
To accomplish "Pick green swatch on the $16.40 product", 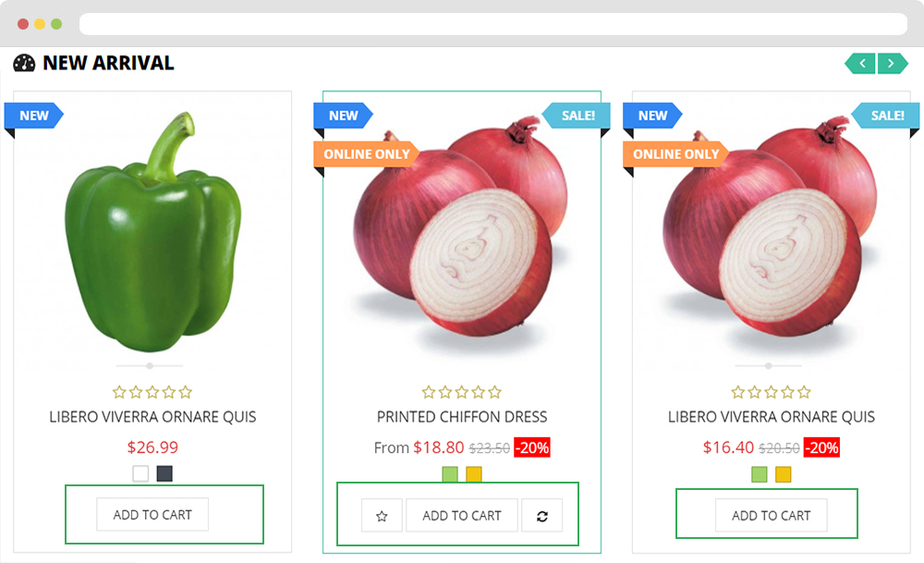I will point(759,474).
